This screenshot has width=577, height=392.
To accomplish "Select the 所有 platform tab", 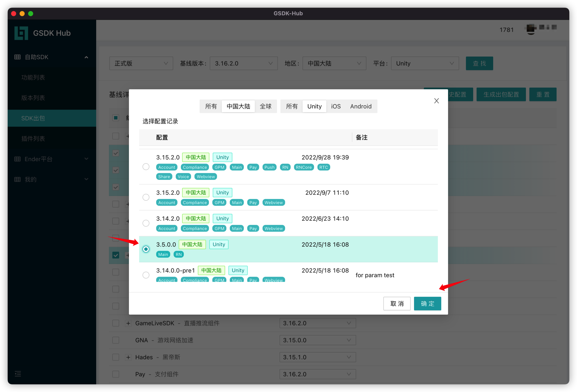I will (291, 106).
